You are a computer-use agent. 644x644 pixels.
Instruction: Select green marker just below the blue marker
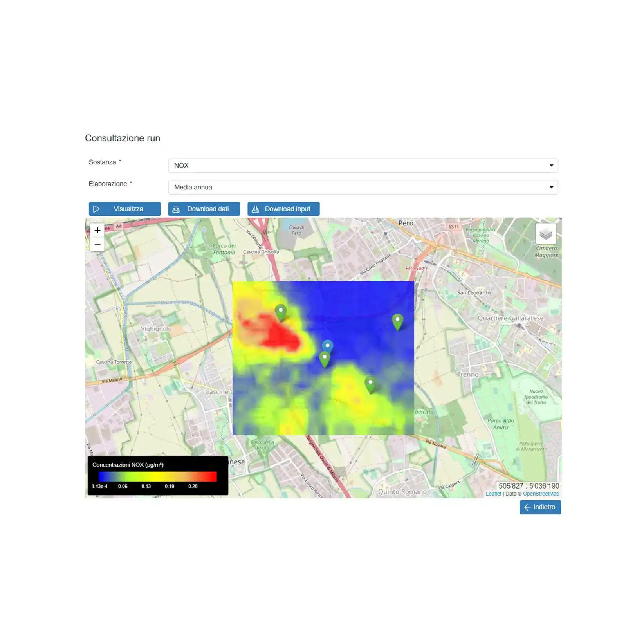tap(325, 360)
